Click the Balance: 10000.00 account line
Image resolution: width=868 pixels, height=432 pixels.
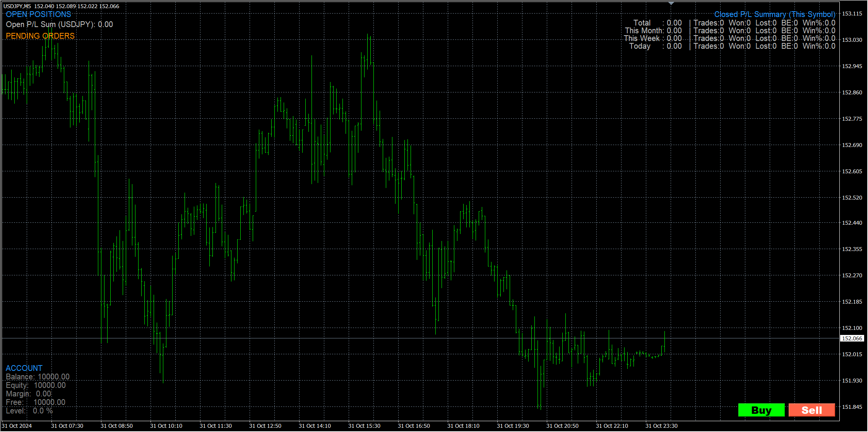coord(38,377)
